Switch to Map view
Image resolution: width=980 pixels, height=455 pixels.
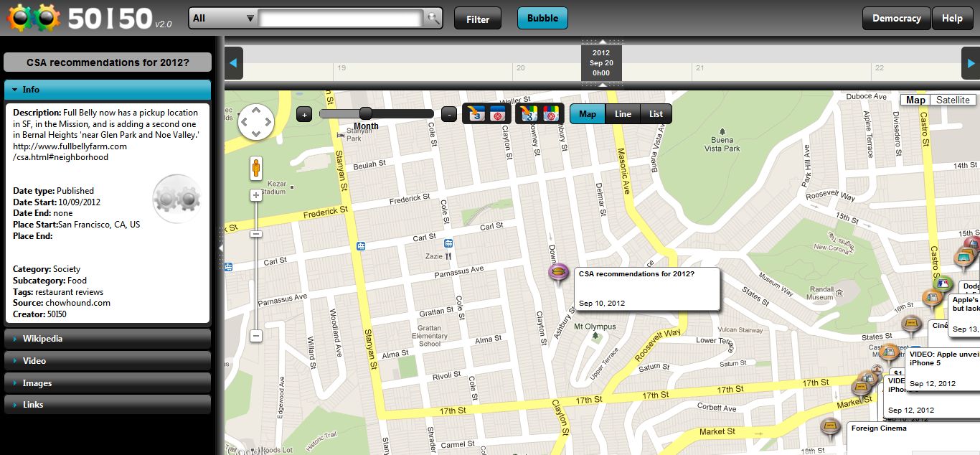pos(588,114)
